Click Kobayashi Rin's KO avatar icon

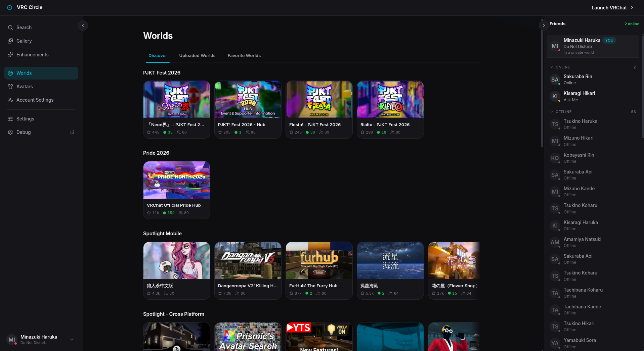tap(555, 158)
